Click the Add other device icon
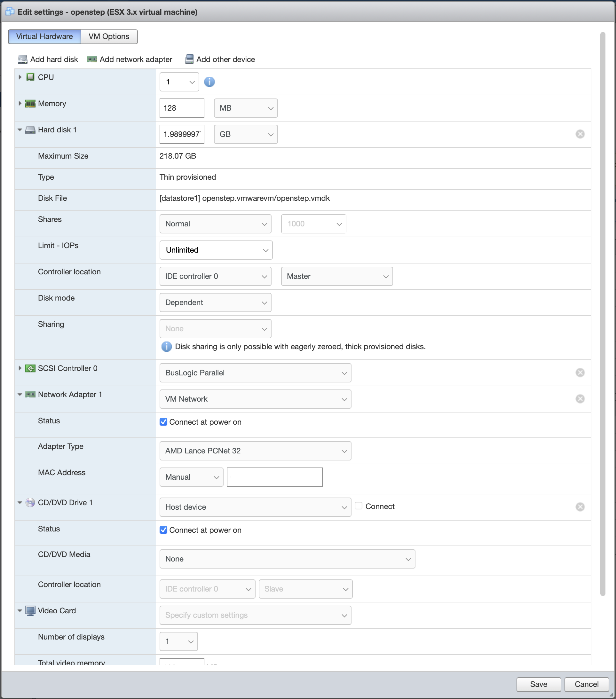The height and width of the screenshot is (699, 616). tap(189, 59)
